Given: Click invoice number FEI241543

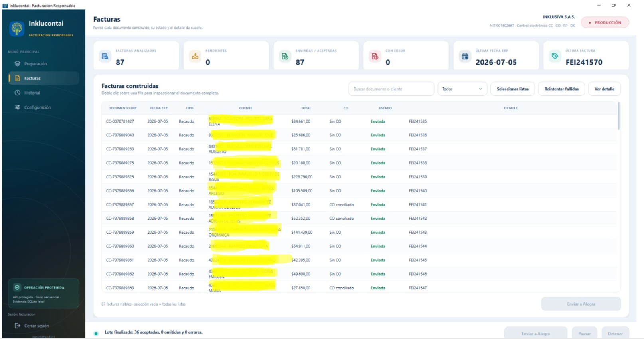Looking at the screenshot, I should (418, 232).
